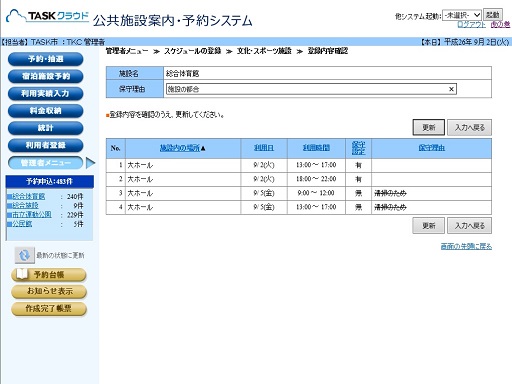The width and height of the screenshot is (512, 384).
Task: Open the 他システム起動 dropdown
Action: click(462, 15)
